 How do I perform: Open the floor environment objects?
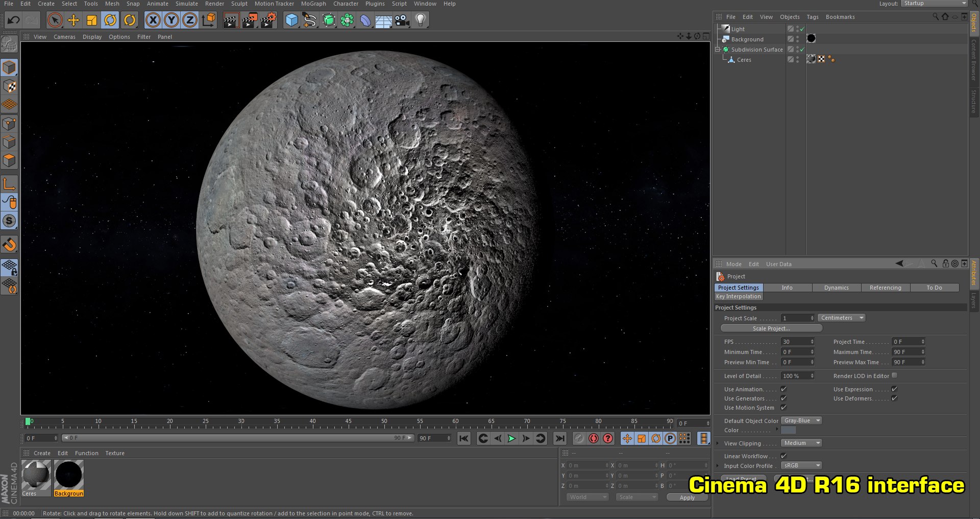(x=383, y=20)
